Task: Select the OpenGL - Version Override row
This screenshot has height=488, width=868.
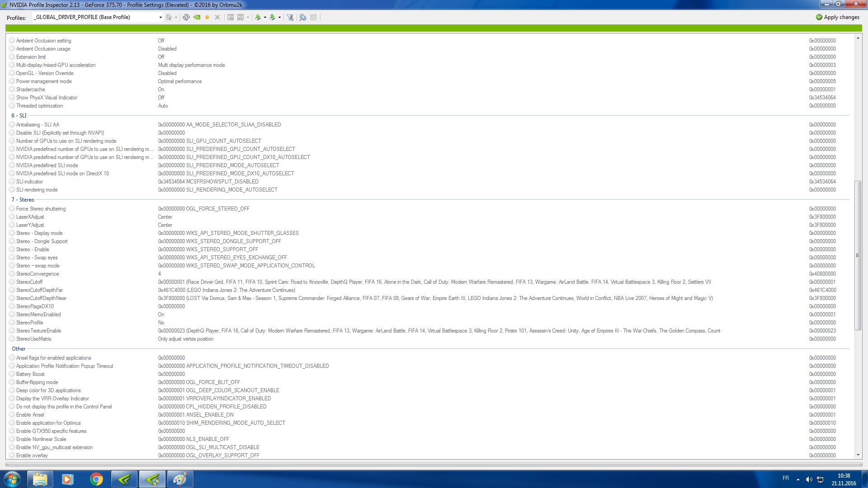Action: [429, 73]
